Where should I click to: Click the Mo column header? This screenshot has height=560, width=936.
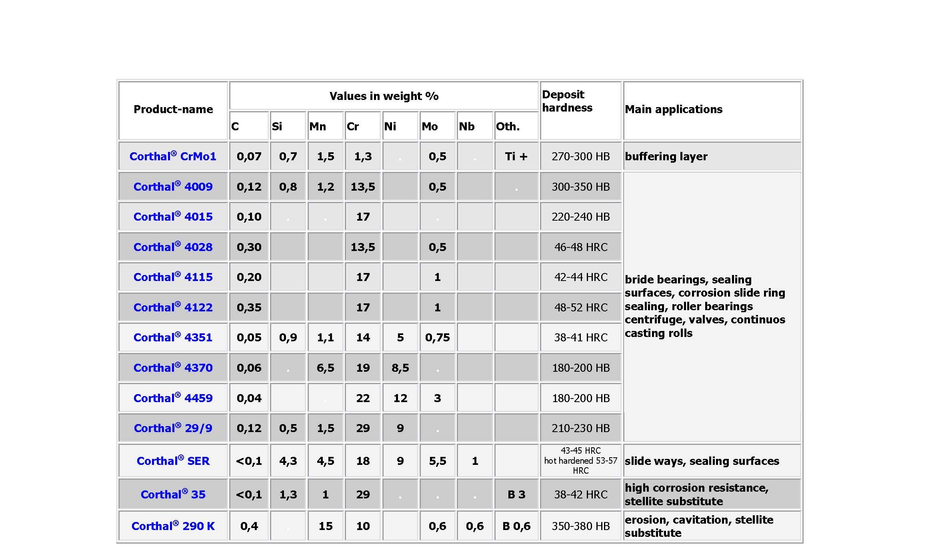(x=438, y=126)
